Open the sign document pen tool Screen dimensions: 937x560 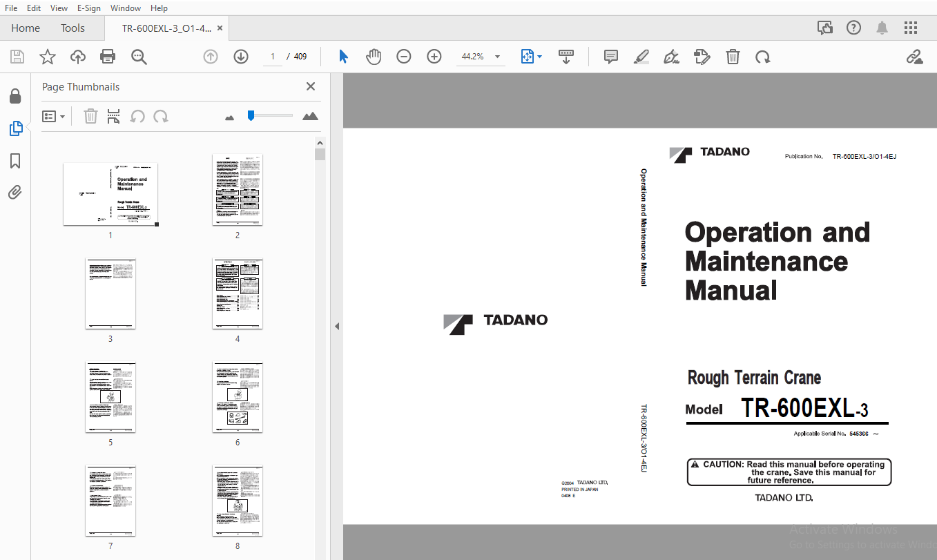671,57
